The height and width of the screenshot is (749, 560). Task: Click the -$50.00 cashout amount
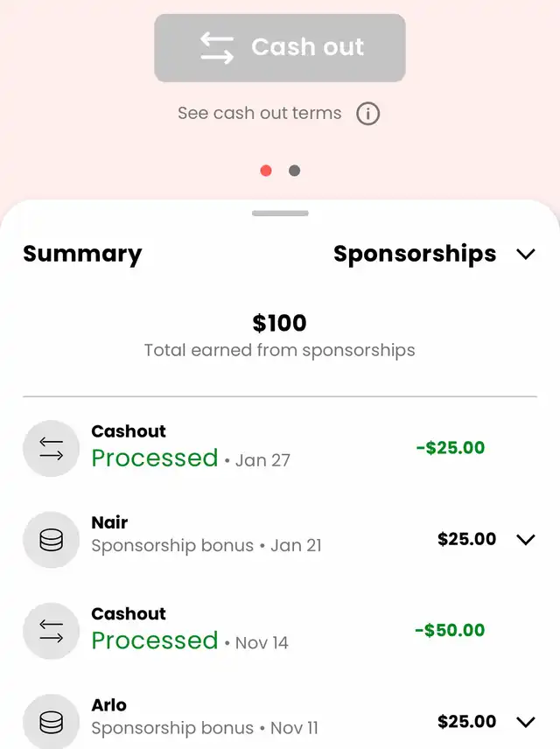click(450, 630)
